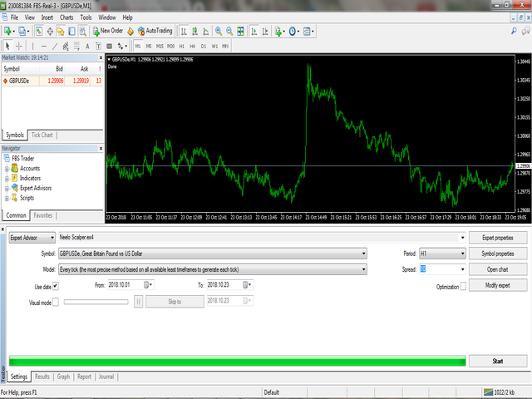Click the Expert properties button
The image size is (532, 399).
tap(498, 238)
